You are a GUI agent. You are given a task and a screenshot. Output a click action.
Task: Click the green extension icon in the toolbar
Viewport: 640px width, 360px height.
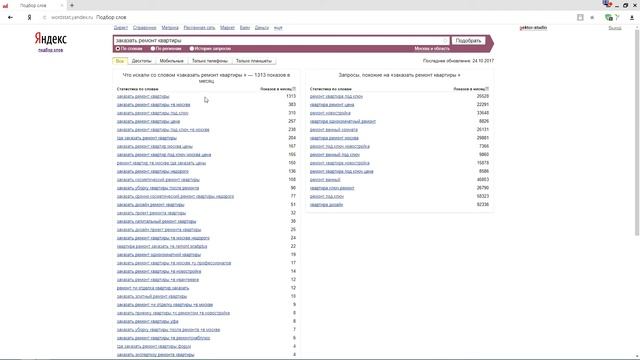(x=609, y=18)
